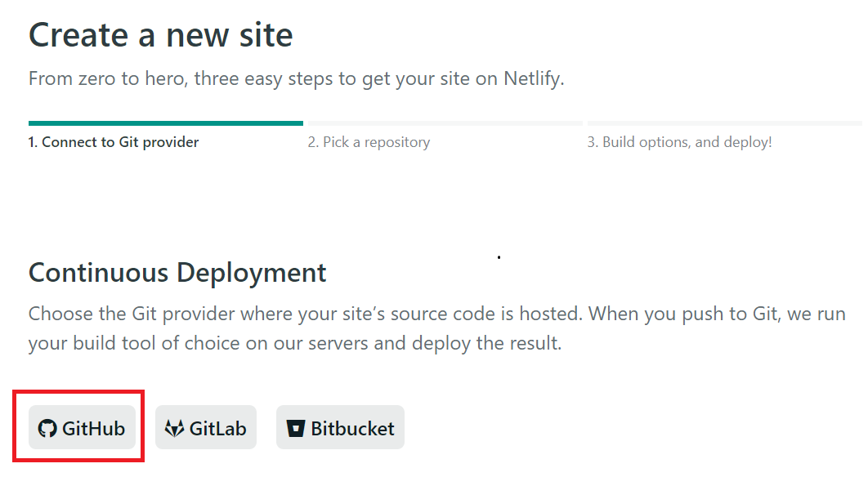Click the progress segment above Build options step
Viewport: 868px width, 477px height.
point(723,120)
